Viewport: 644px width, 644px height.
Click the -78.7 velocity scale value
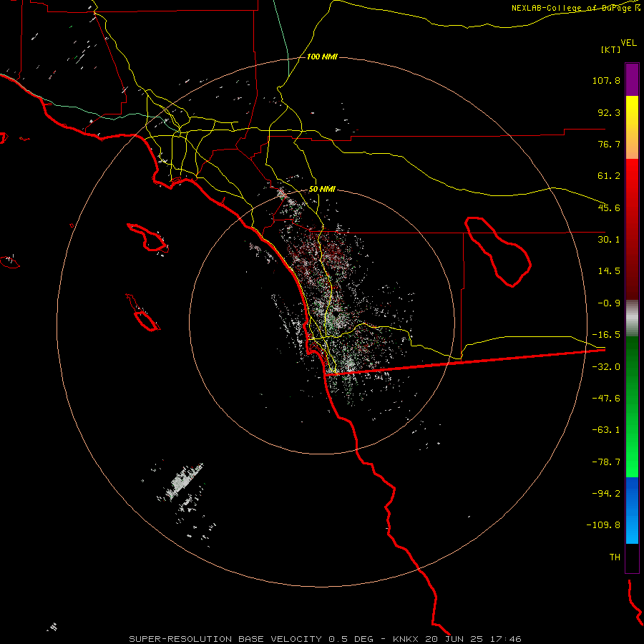click(606, 462)
